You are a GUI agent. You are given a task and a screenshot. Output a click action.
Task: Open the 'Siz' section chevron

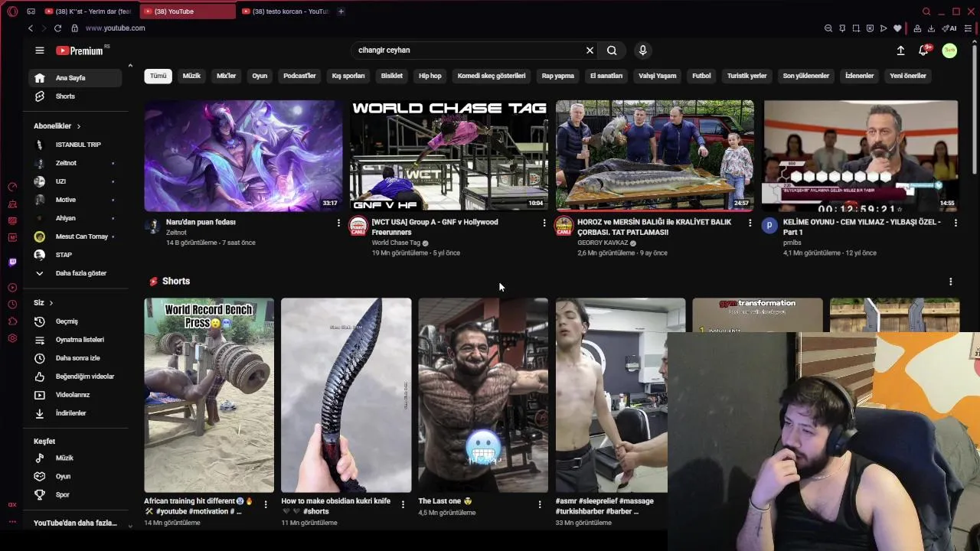pos(51,303)
